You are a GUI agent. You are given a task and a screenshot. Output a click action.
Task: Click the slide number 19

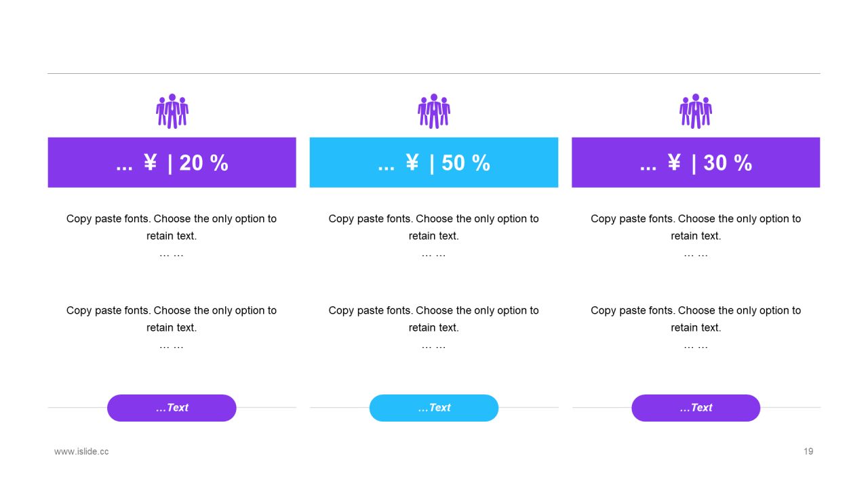[808, 451]
